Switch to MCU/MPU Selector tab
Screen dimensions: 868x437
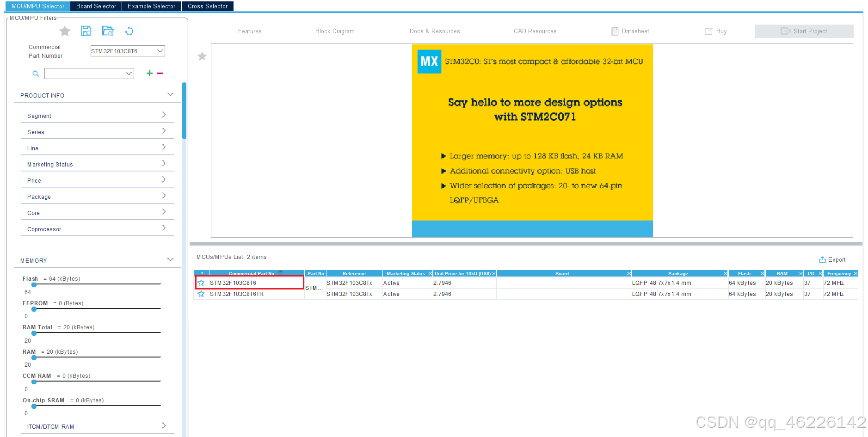coord(38,6)
